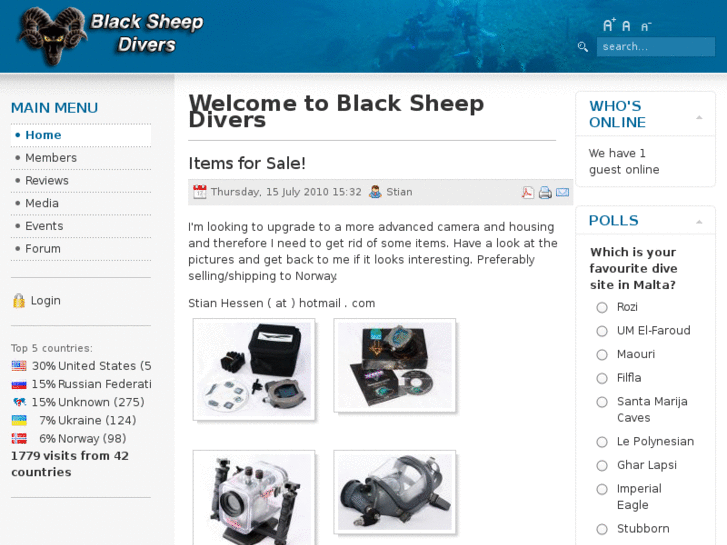
Task: Select the Rozi poll option
Action: [x=602, y=308]
